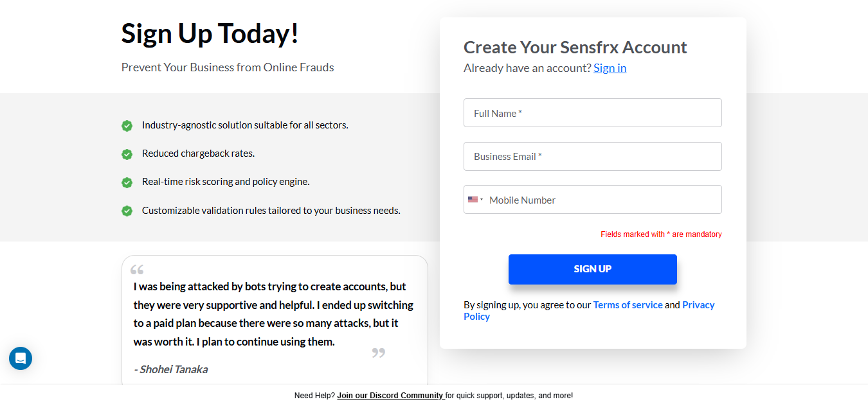Click the closing quotation mark icon
The height and width of the screenshot is (404, 868).
pyautogui.click(x=379, y=353)
